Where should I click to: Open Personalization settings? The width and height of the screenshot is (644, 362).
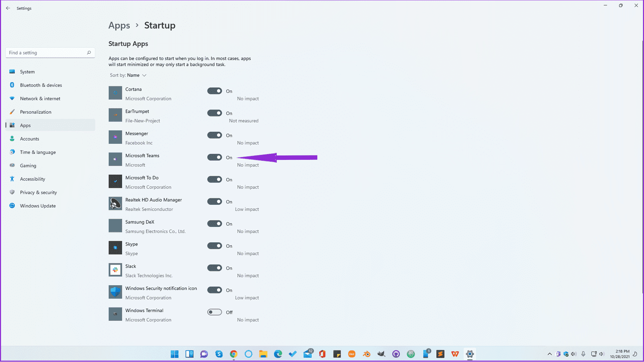(x=50, y=112)
